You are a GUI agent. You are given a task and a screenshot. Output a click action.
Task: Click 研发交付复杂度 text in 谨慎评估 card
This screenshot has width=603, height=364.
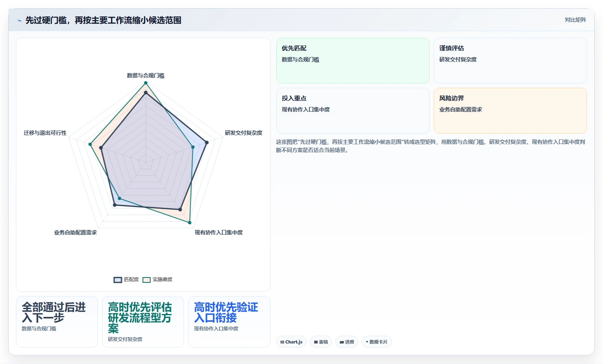tap(458, 59)
